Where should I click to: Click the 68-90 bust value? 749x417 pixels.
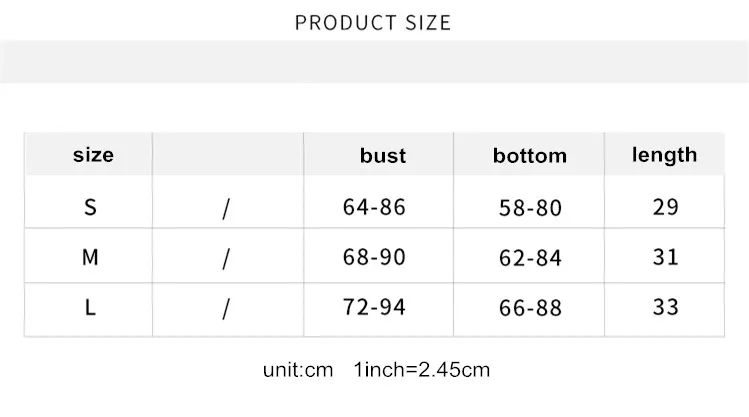374,257
